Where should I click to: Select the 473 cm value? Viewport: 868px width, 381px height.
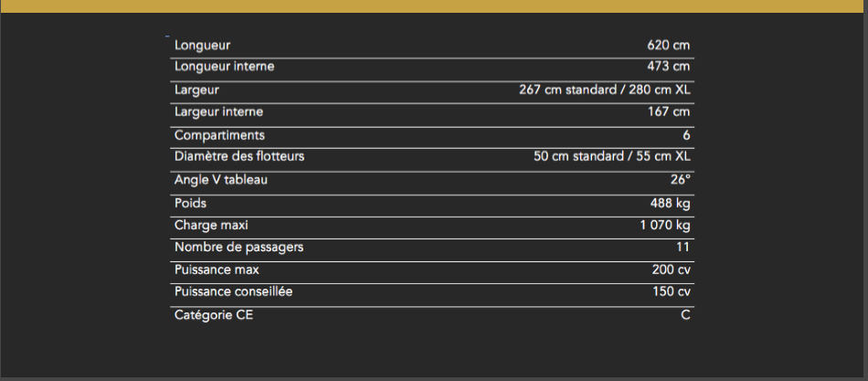(x=669, y=67)
